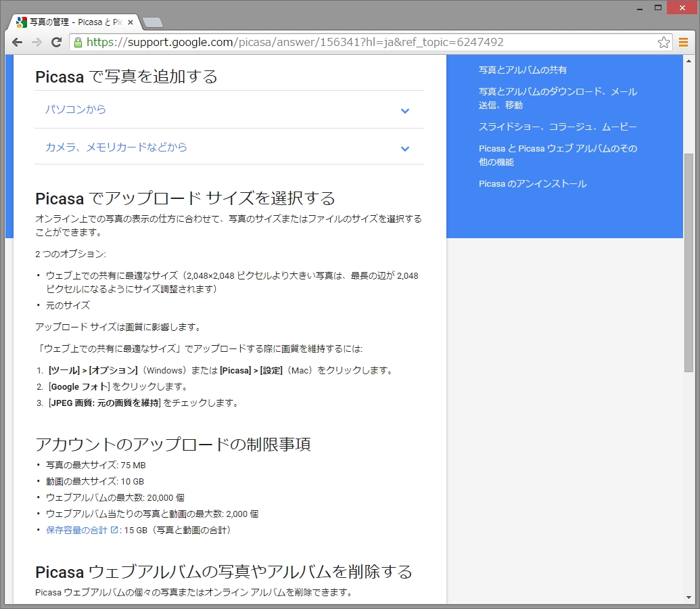Click the bullet ウェブアルバムの最大数: 20,000 個
The image size is (700, 609).
(x=115, y=498)
